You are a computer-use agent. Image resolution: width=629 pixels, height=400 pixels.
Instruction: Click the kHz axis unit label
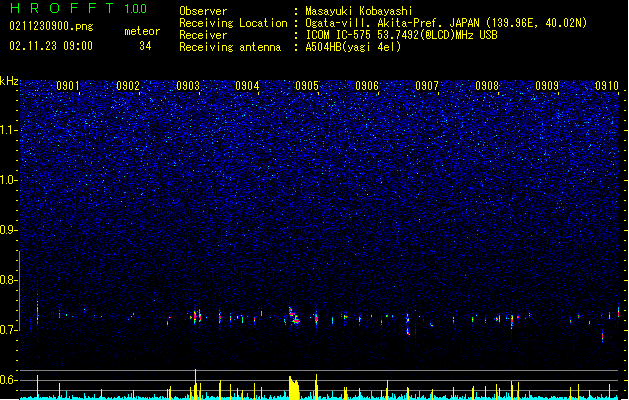point(9,81)
